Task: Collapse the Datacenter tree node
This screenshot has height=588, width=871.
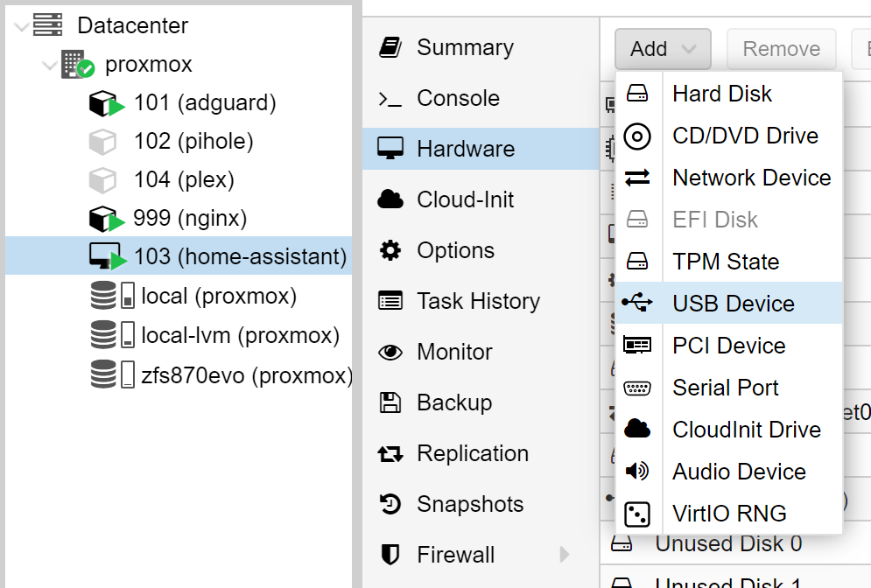Action: (22, 27)
